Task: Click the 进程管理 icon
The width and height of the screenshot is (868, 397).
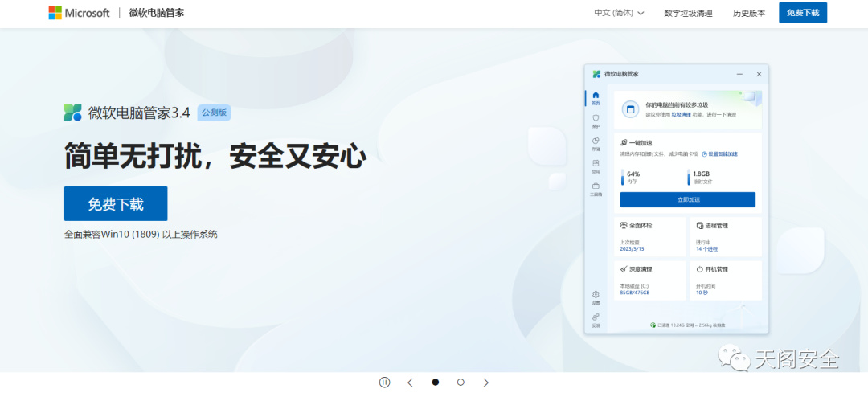Action: click(x=700, y=225)
